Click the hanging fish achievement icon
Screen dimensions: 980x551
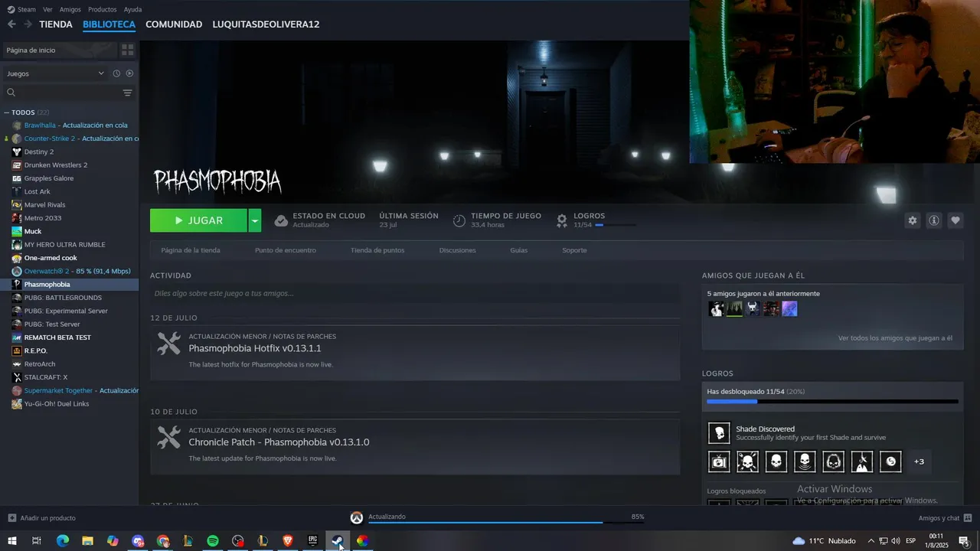click(862, 461)
